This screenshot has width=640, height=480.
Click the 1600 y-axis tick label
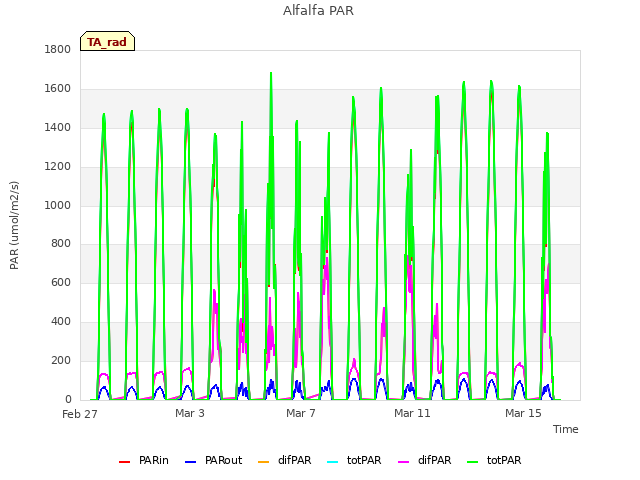58,89
